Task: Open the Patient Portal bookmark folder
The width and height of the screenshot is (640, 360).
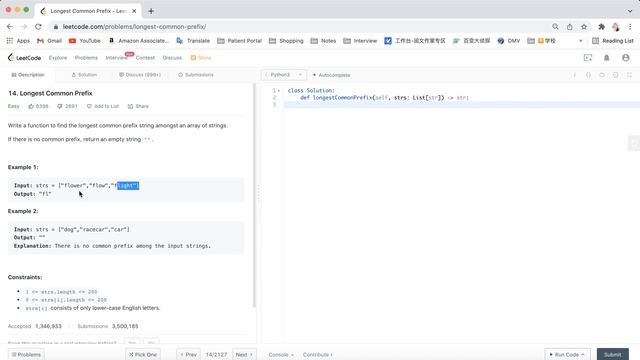Action: pyautogui.click(x=240, y=41)
